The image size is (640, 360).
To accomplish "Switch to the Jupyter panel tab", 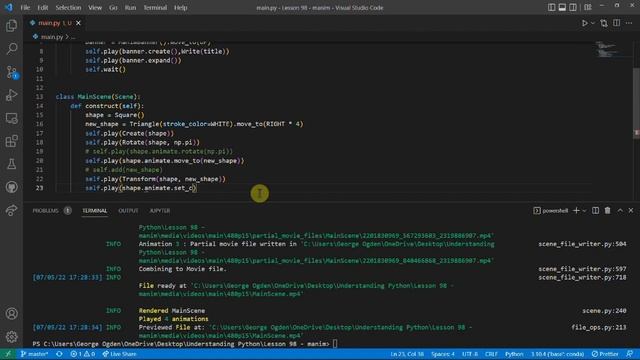I will [160, 211].
